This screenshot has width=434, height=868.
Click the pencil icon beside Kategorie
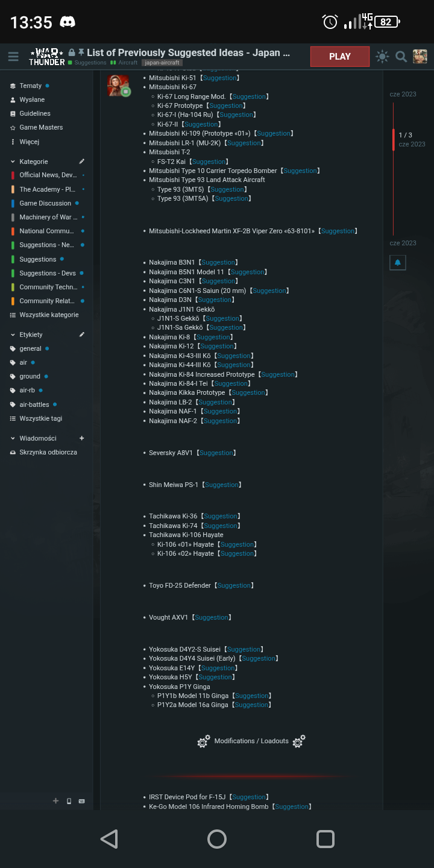pos(82,162)
